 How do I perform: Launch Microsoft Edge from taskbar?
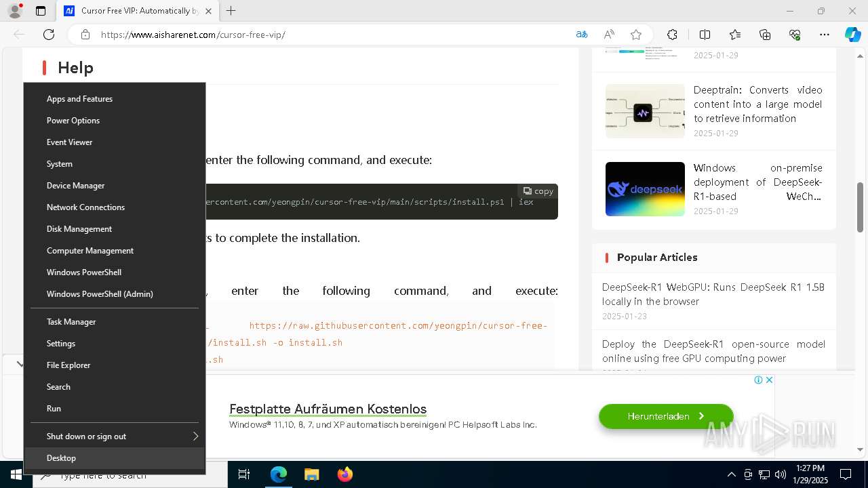pos(279,474)
